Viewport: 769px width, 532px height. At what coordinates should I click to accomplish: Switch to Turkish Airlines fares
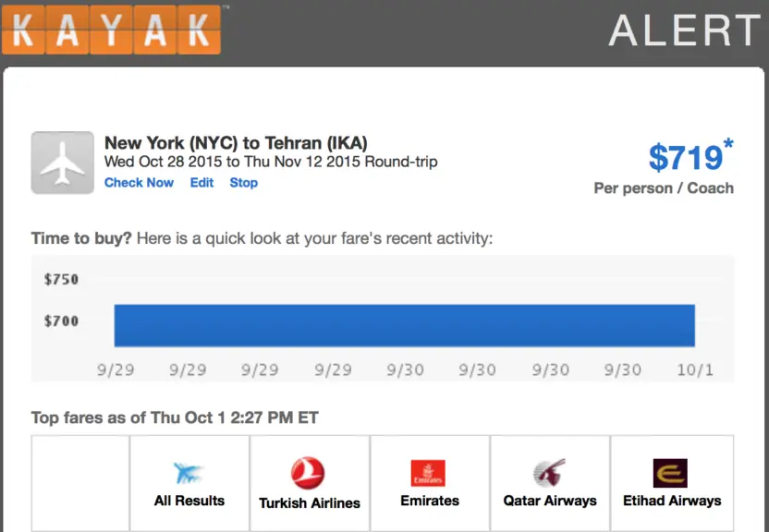[x=309, y=482]
